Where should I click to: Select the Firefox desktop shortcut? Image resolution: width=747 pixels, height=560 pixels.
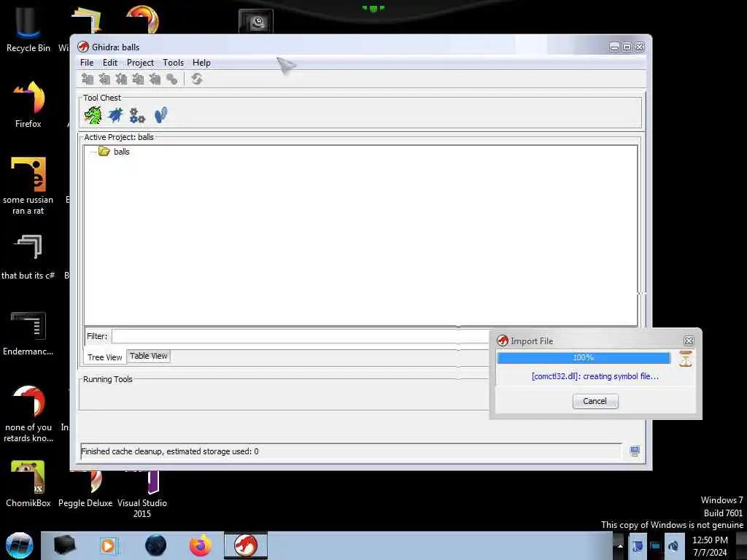28,104
